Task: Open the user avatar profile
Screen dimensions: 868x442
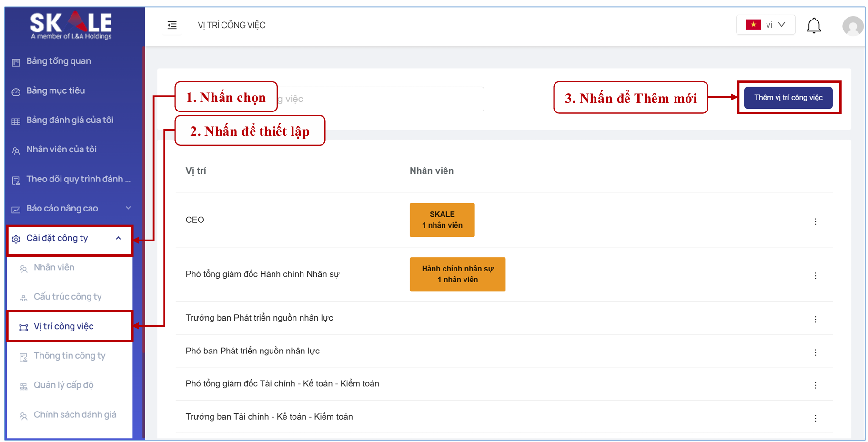Action: point(852,26)
